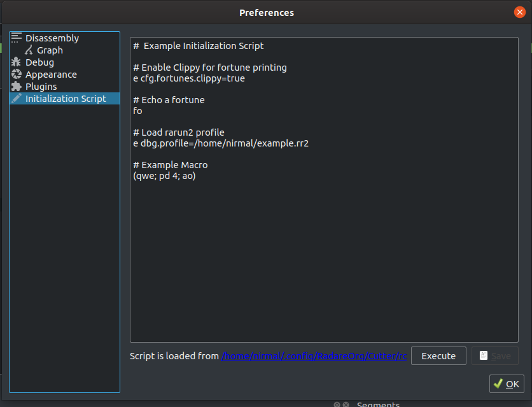Click the Save script button
This screenshot has width=532, height=407.
(x=494, y=355)
